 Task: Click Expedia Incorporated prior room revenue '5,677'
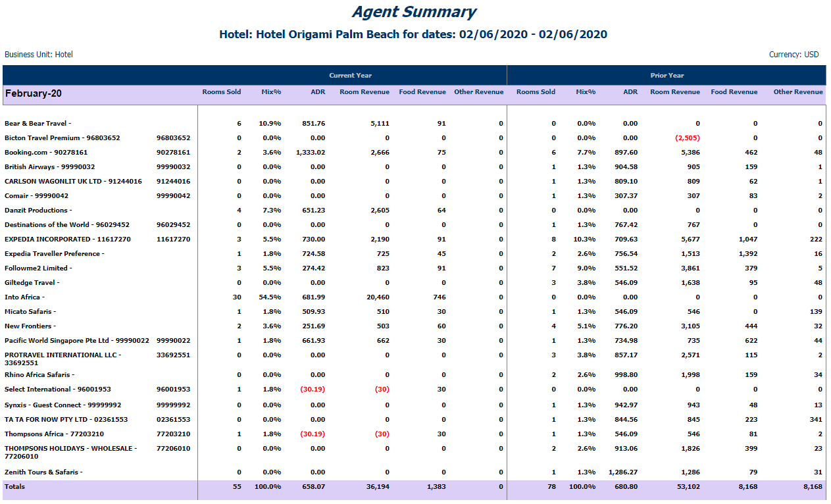coord(690,239)
